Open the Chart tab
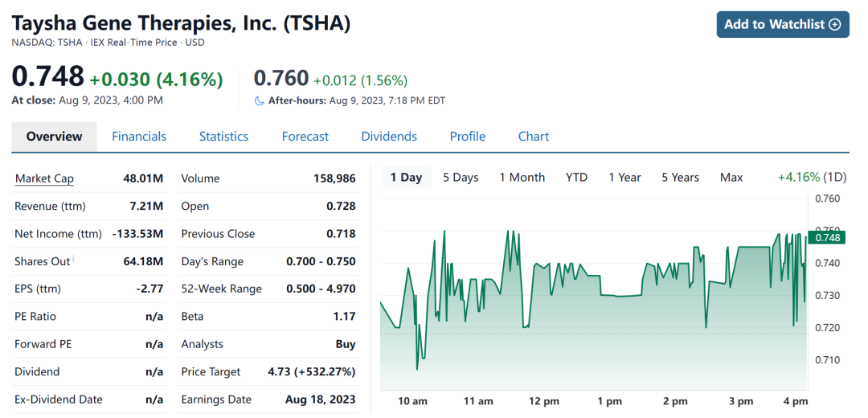The height and width of the screenshot is (418, 868). (x=534, y=137)
